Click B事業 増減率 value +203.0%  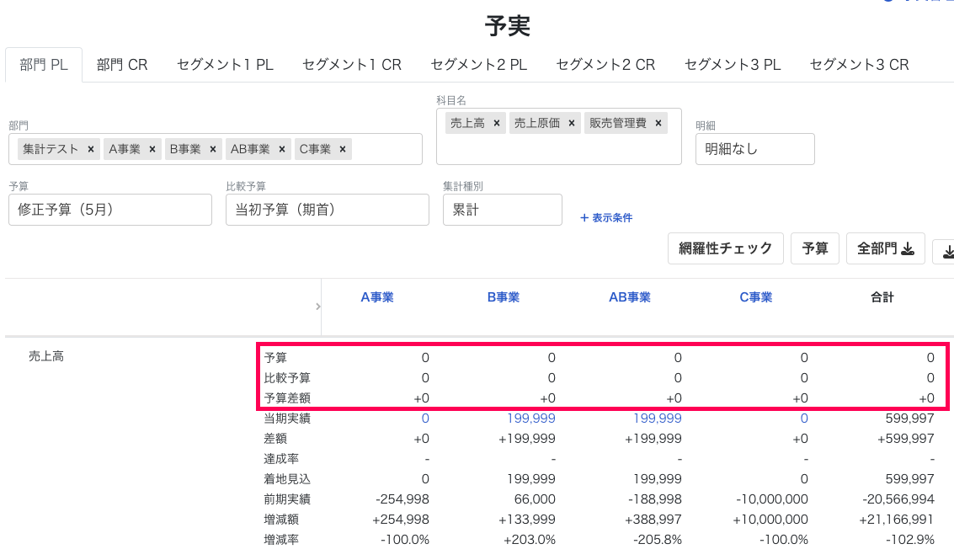tap(530, 539)
